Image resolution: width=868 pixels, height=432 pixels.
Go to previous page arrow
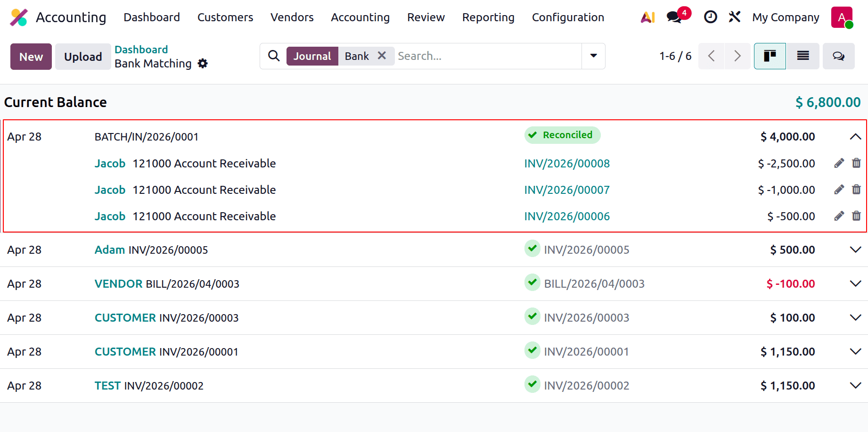tap(711, 56)
